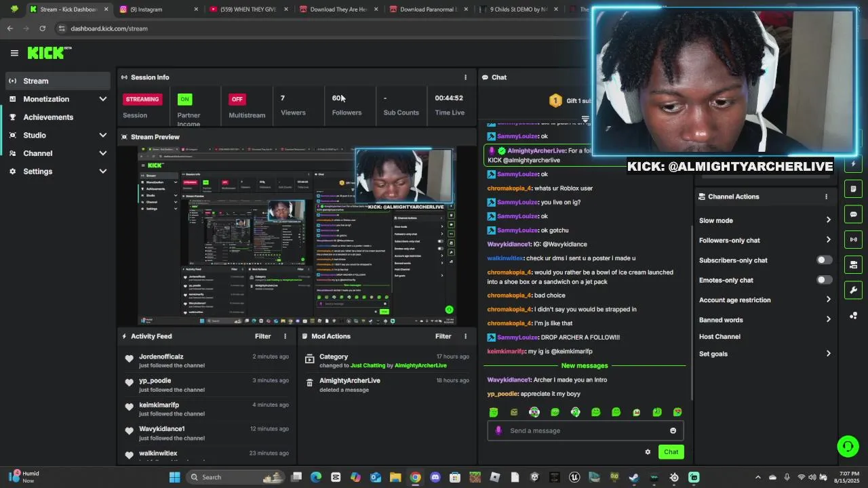Switch to 9 Childs St DEMO tab
This screenshot has height=488, width=868.
pyautogui.click(x=519, y=9)
